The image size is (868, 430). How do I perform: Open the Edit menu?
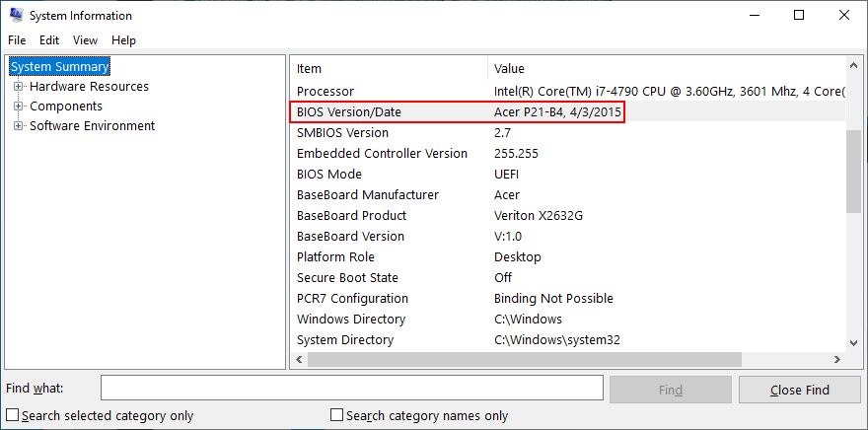click(49, 40)
